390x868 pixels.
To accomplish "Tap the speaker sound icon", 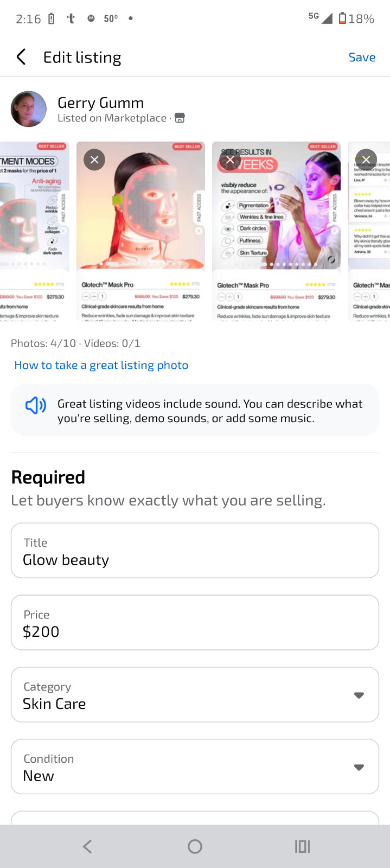I will click(36, 405).
